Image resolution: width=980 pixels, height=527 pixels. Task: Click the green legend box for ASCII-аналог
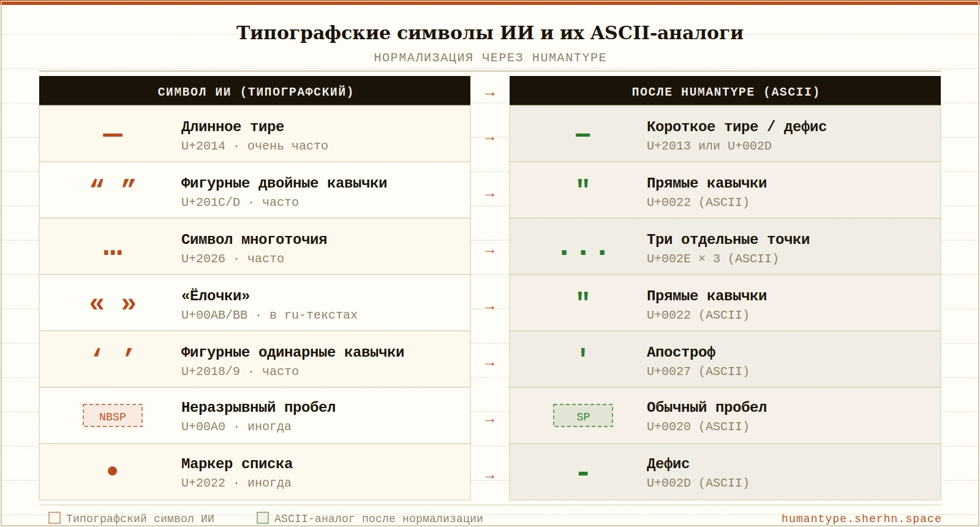tap(263, 518)
